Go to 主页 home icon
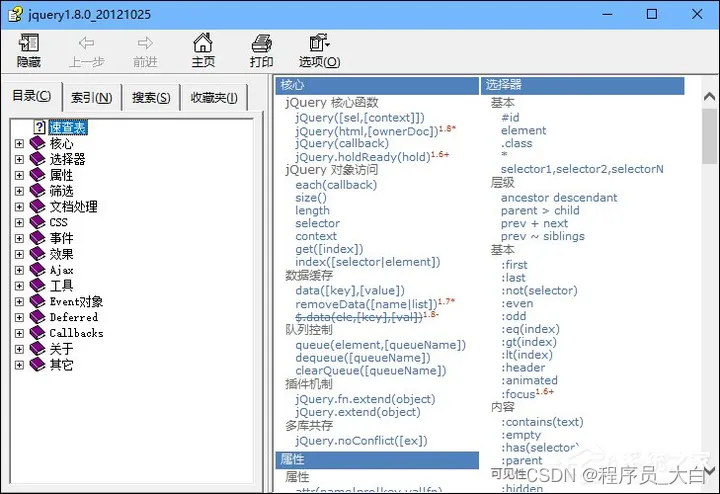 coord(202,43)
